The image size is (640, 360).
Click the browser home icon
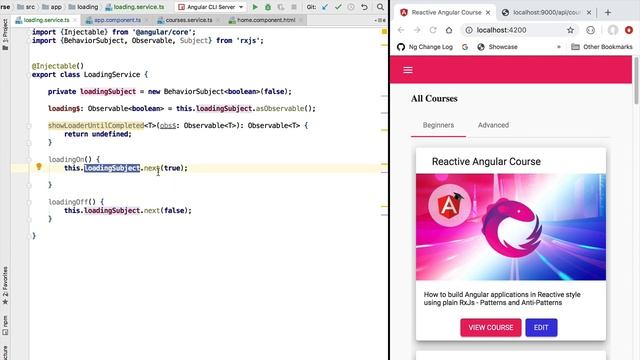pos(449,30)
